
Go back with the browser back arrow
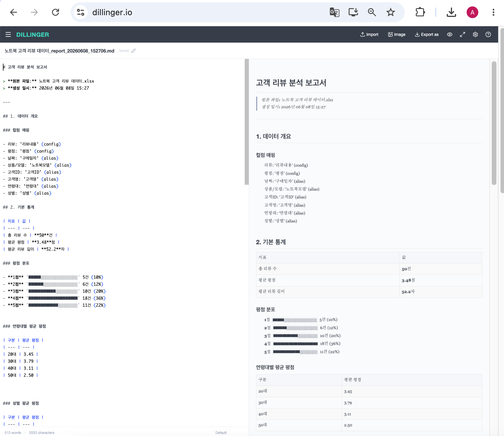(13, 12)
